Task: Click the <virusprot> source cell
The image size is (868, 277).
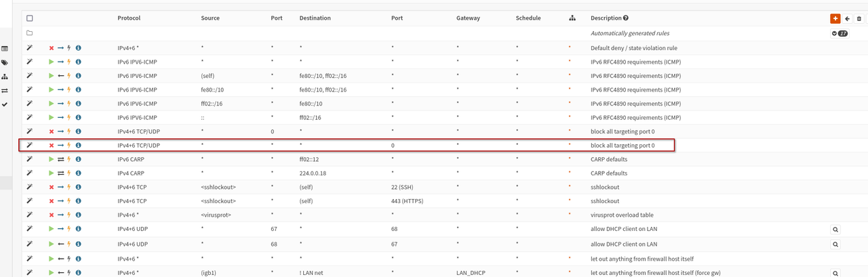Action: click(x=216, y=215)
